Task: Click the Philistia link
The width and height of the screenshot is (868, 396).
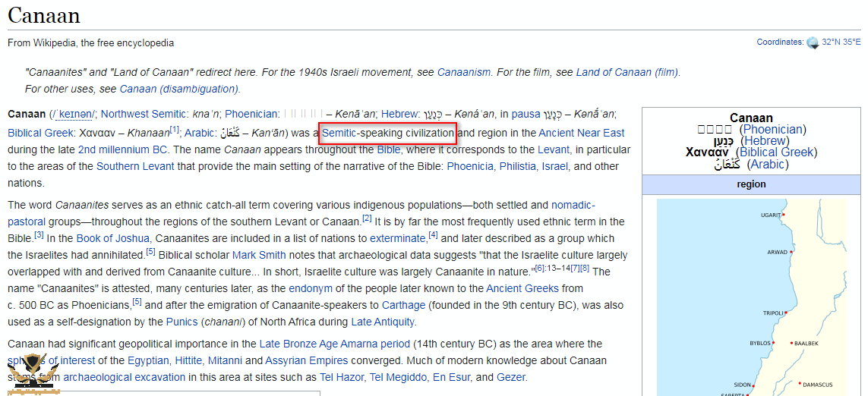Action: 516,166
